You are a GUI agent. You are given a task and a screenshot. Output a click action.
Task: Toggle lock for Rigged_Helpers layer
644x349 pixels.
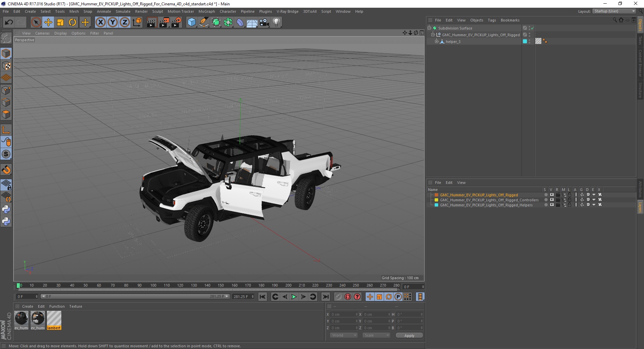point(570,205)
